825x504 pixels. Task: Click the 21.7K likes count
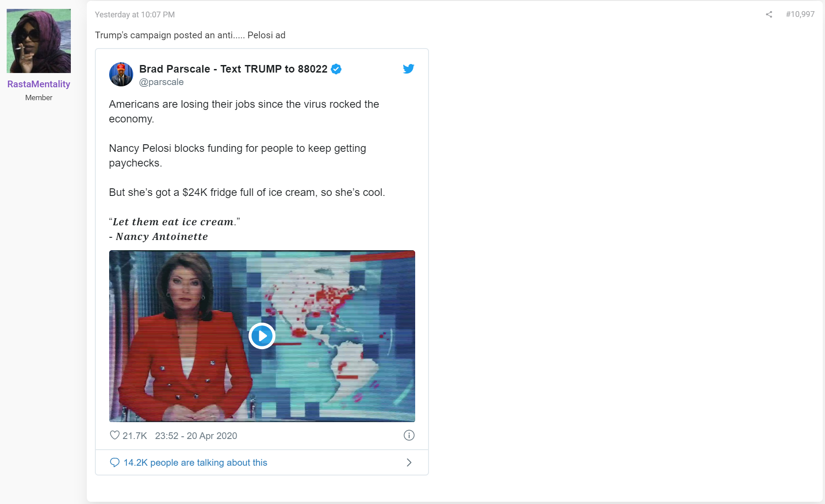click(135, 436)
